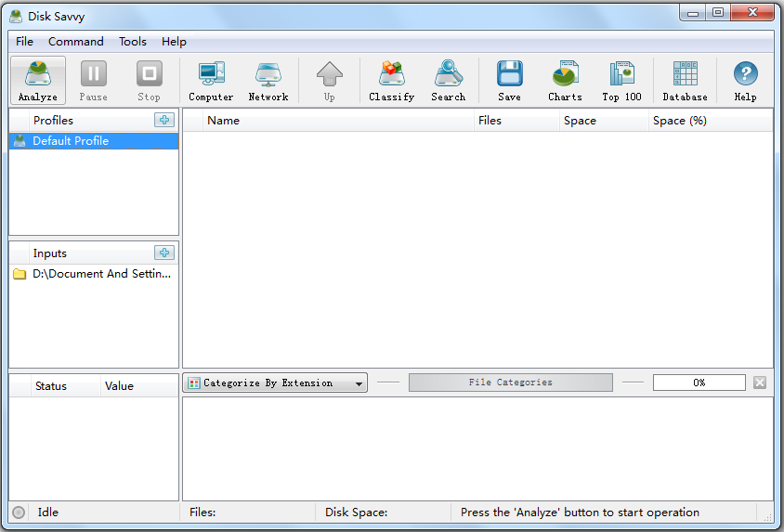Viewport: 784px width, 532px height.
Task: Open the Network toolbar tool
Action: coord(268,80)
